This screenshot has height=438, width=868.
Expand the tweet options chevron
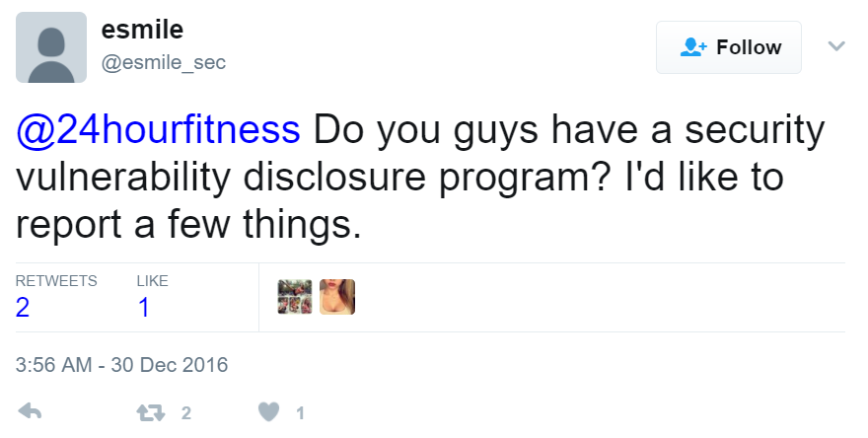(x=836, y=46)
